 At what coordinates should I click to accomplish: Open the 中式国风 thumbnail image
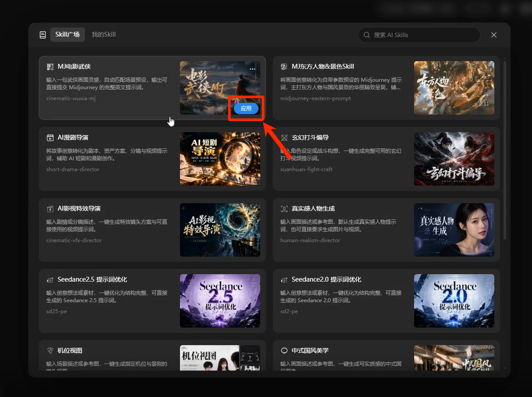click(454, 358)
